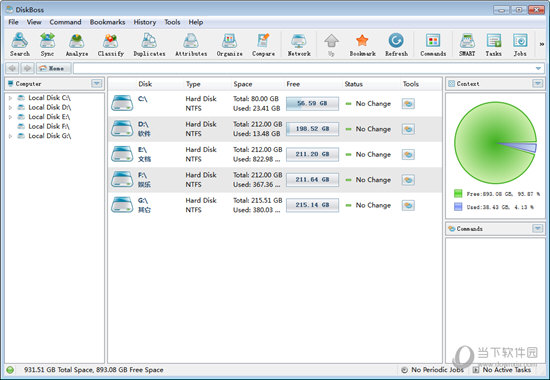The width and height of the screenshot is (550, 380).
Task: Click the D:\ free space bar 198.52 GB
Action: [312, 129]
